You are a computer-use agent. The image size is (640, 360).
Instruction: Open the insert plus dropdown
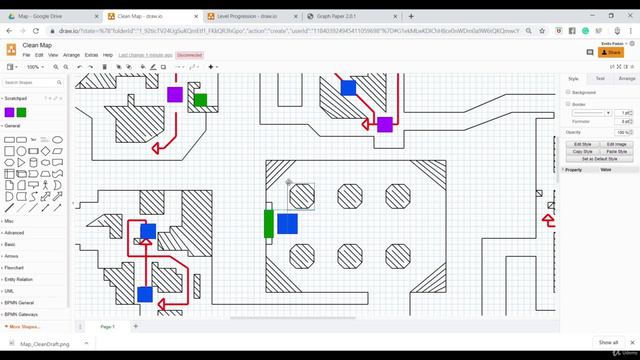(x=213, y=67)
